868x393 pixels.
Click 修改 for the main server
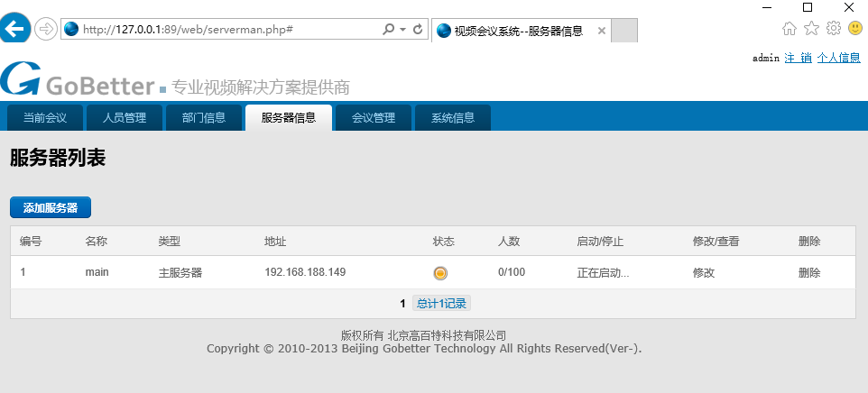pyautogui.click(x=704, y=272)
